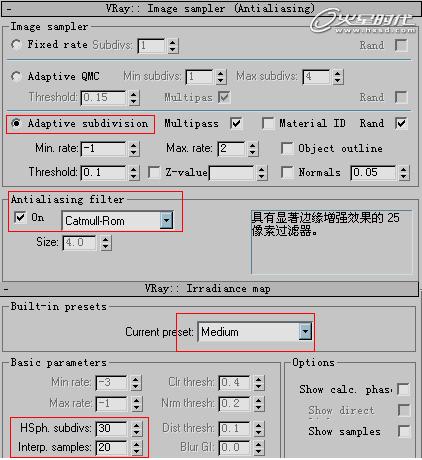Image resolution: width=422 pixels, height=460 pixels.
Task: Open the Catmull-Rom filter dropdown
Action: click(x=166, y=220)
